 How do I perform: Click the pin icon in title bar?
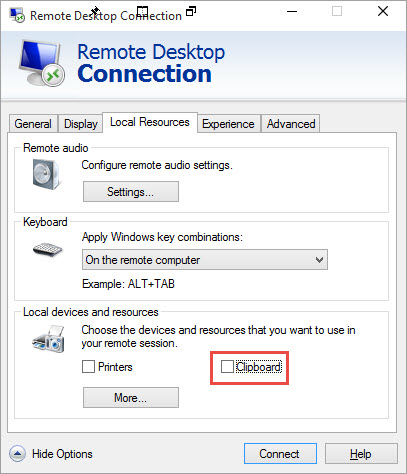click(x=95, y=11)
